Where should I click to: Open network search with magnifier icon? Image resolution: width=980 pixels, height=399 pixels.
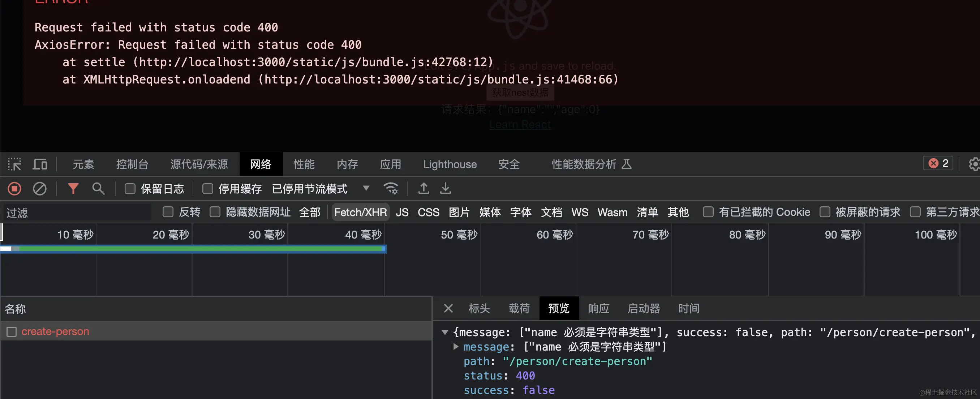(98, 189)
